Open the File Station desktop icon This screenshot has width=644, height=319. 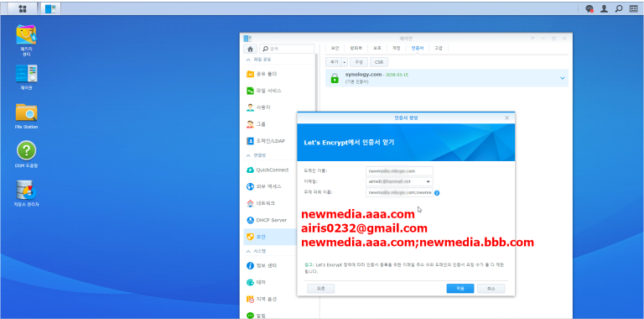(26, 116)
